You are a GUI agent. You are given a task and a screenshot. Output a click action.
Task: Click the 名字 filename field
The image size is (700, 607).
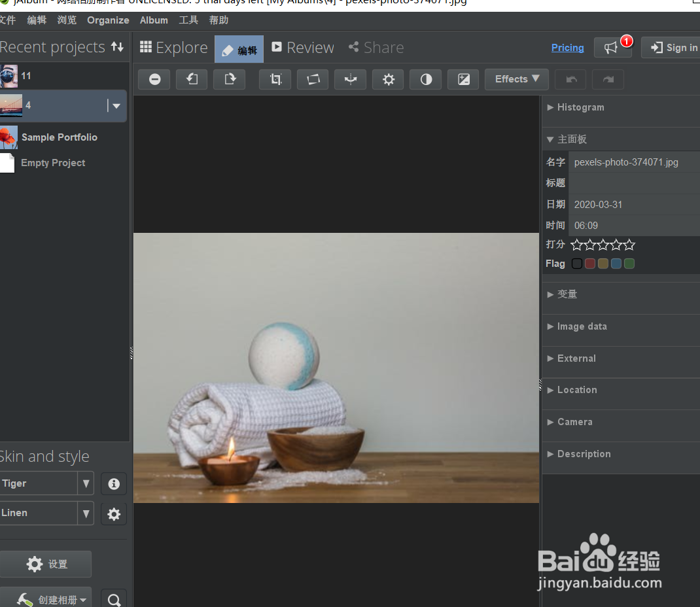click(x=634, y=162)
